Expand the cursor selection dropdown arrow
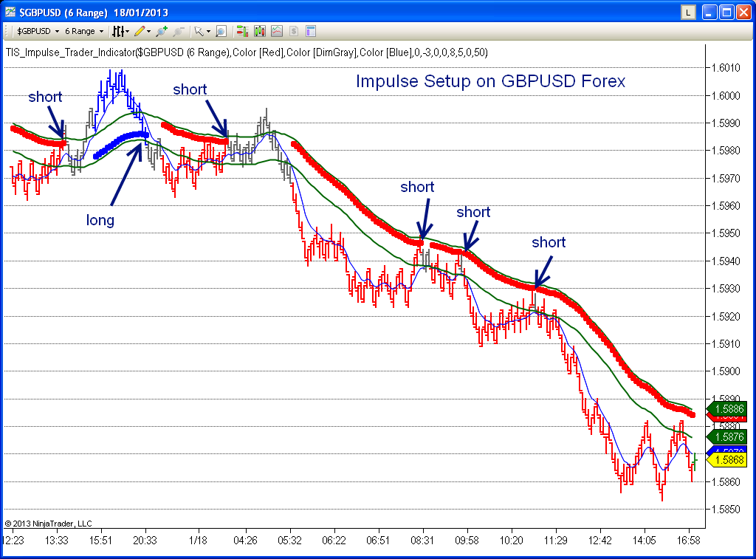 pyautogui.click(x=207, y=31)
